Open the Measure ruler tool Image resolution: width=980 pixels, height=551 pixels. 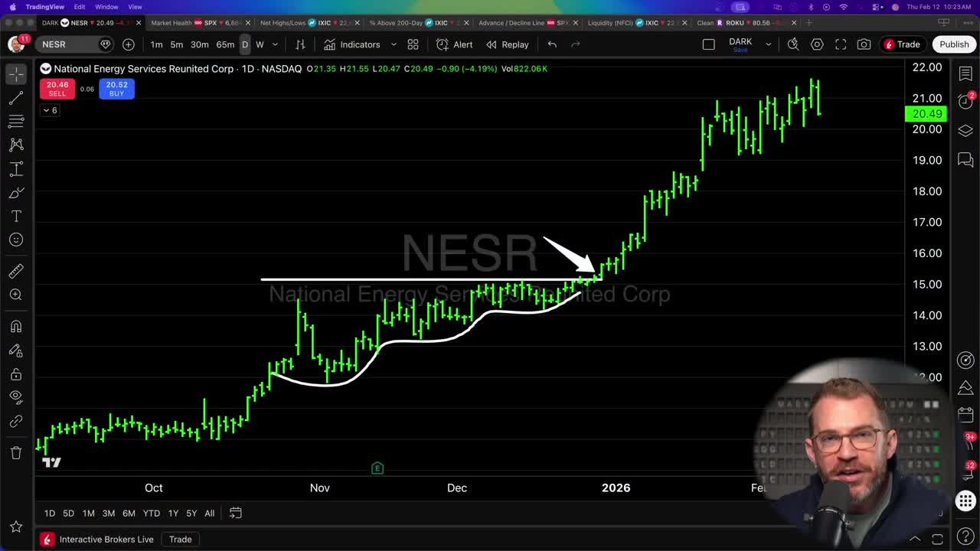click(x=16, y=270)
